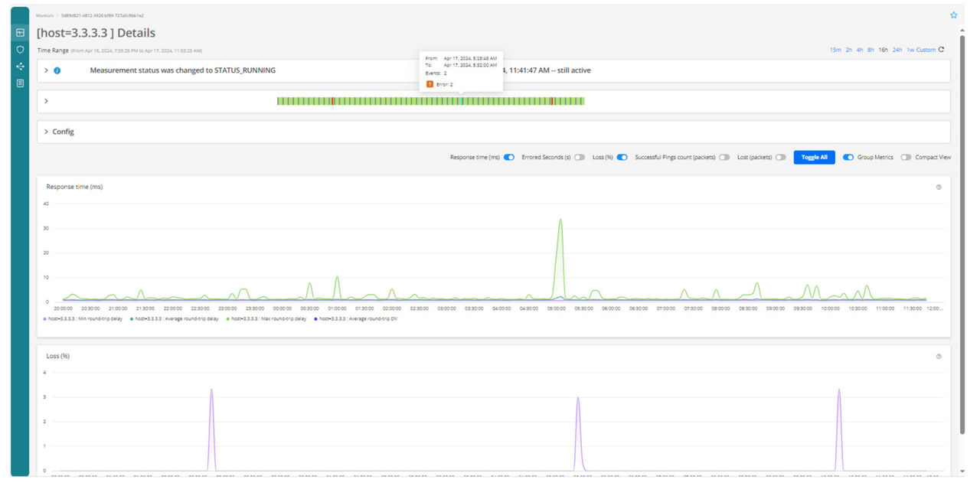
Task: Click the star icon to favorite this monitor
Action: (x=952, y=14)
